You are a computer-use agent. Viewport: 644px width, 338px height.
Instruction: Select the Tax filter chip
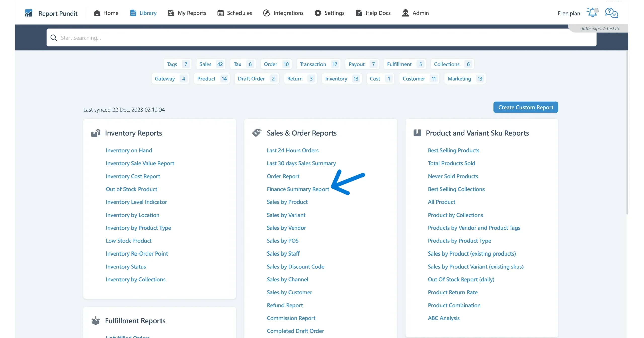point(243,64)
